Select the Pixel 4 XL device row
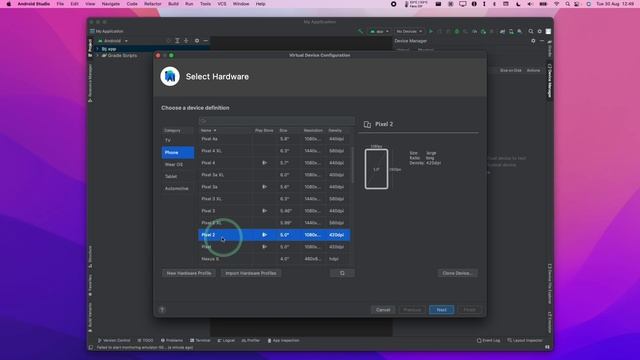640x360 pixels. tap(274, 151)
